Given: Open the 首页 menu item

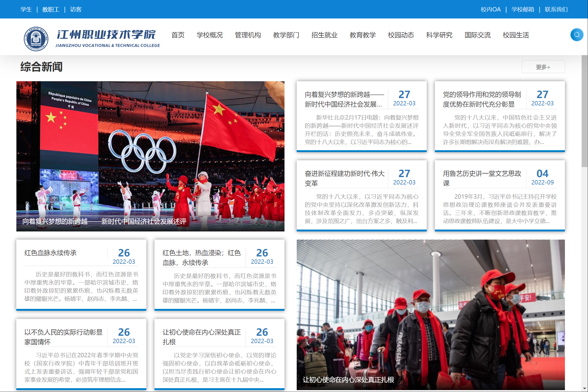Looking at the screenshot, I should [178, 35].
